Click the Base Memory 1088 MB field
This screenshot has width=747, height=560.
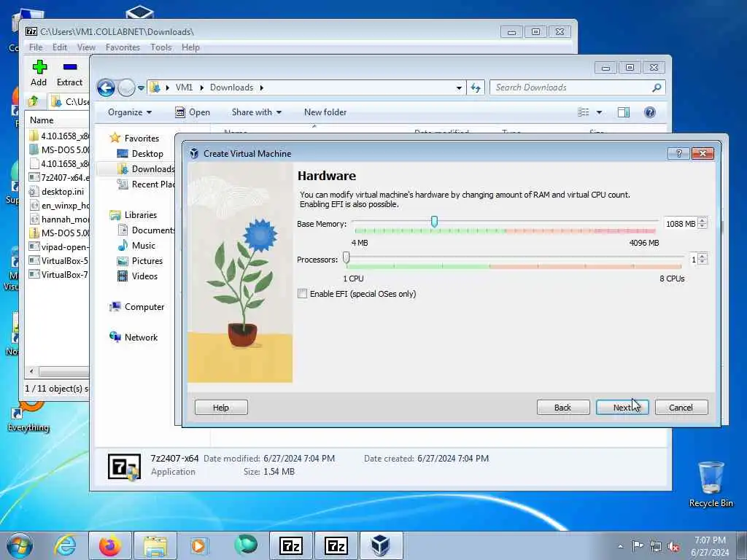pos(680,224)
